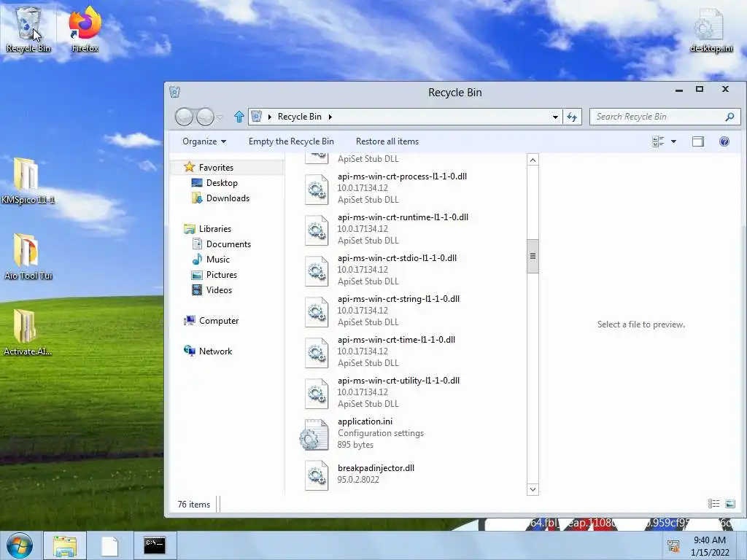Open Videos library
747x560 pixels.
tap(219, 290)
